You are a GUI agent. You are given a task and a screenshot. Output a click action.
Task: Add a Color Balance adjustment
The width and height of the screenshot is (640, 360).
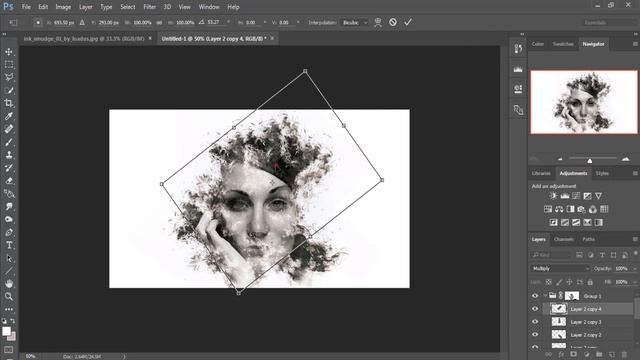click(x=559, y=209)
